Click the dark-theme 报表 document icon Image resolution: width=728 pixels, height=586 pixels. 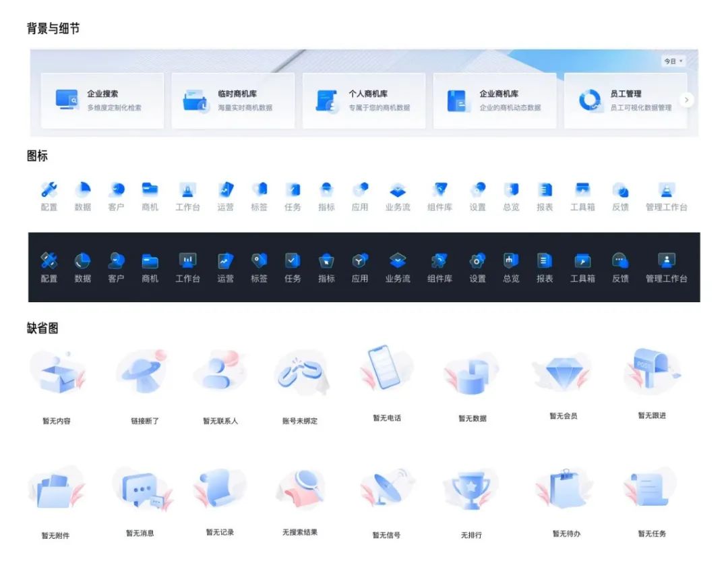click(x=545, y=260)
